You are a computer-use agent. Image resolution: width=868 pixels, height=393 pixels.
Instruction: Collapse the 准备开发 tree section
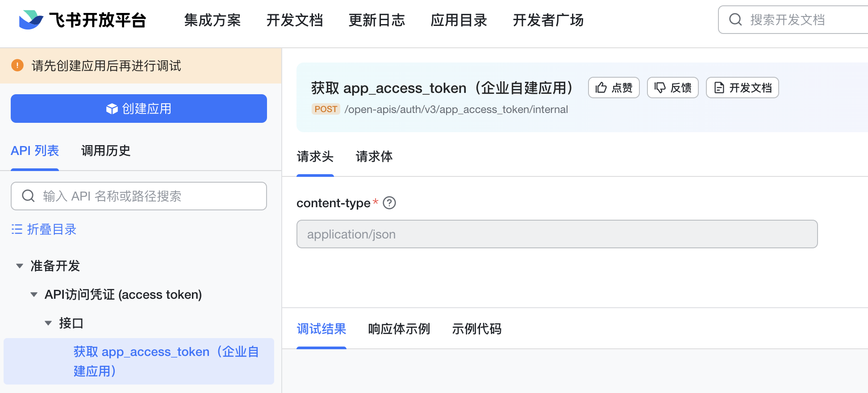[20, 266]
